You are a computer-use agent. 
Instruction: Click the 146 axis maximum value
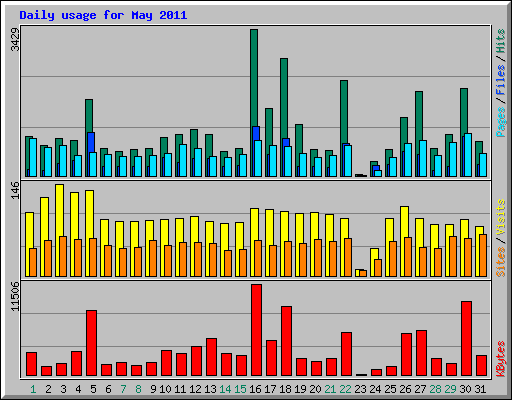click(15, 191)
